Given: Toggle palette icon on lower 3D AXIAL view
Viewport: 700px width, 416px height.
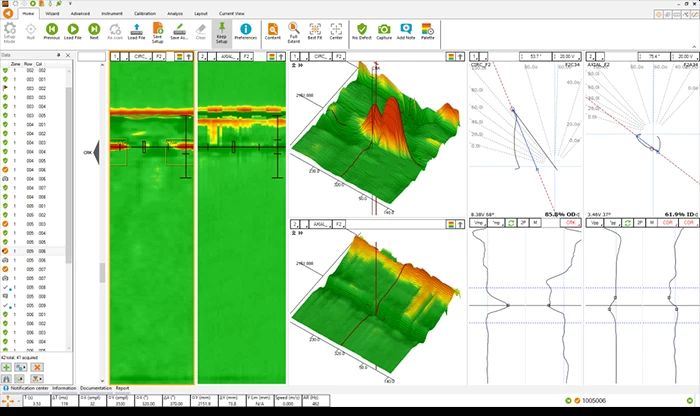Looking at the screenshot, I should point(451,225).
